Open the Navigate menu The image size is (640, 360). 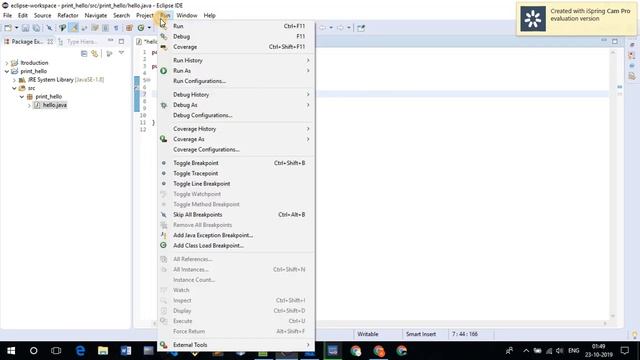pyautogui.click(x=96, y=16)
